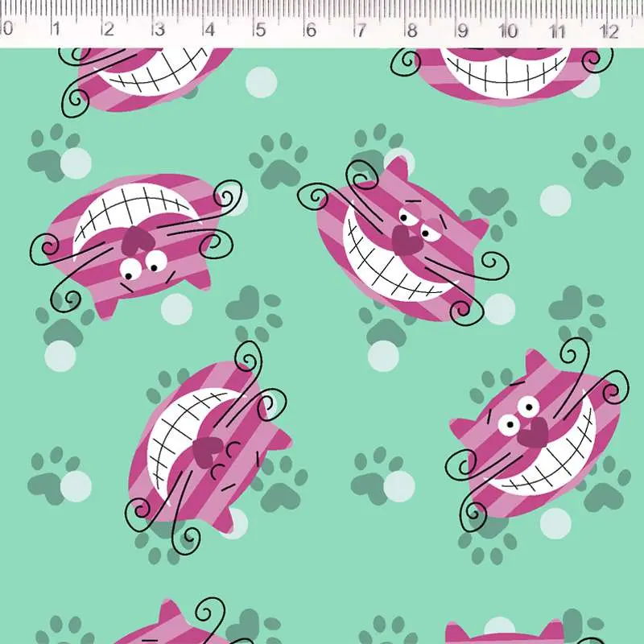Screen dimensions: 644x644
Task: Click the grin of the closed-eyed cat
Action: [x=181, y=435]
